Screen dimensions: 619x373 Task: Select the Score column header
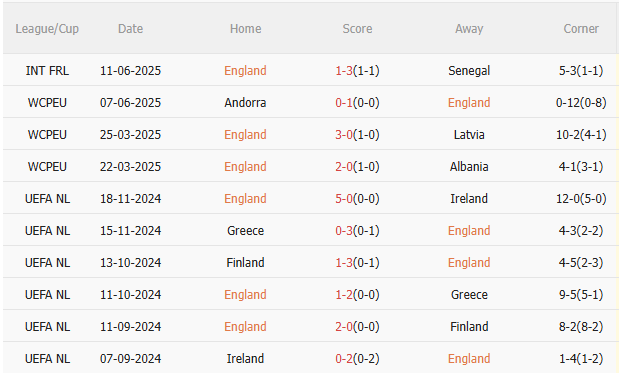(x=357, y=29)
